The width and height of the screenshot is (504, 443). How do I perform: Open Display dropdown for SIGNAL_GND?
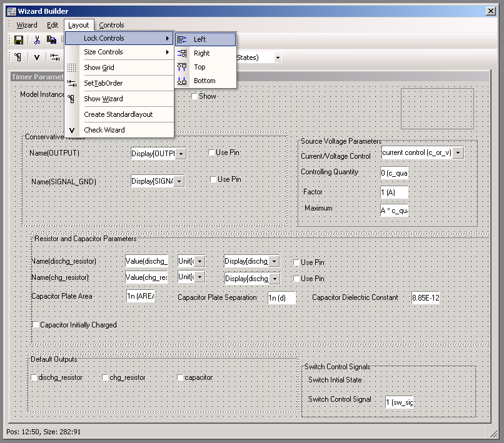(180, 181)
